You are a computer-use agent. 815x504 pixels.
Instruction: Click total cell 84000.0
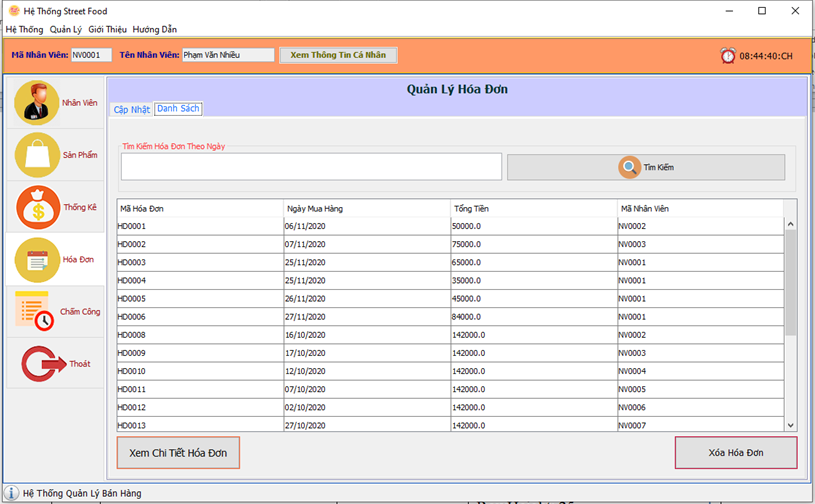coord(534,316)
